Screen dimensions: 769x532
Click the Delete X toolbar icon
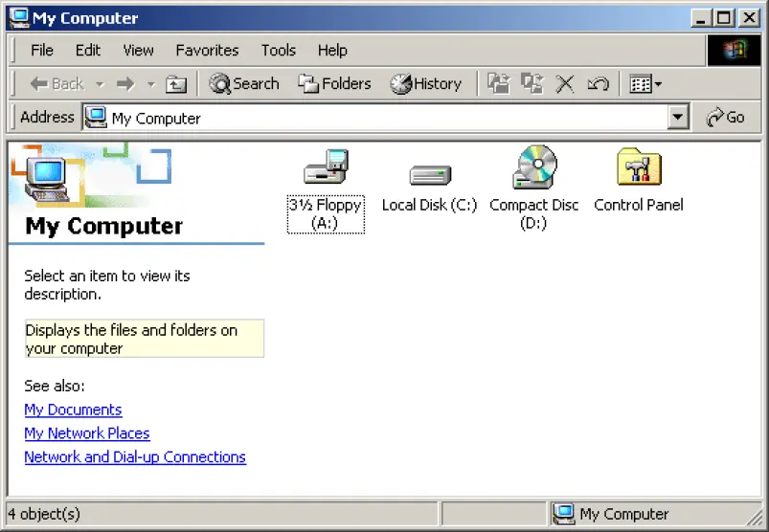pyautogui.click(x=564, y=84)
